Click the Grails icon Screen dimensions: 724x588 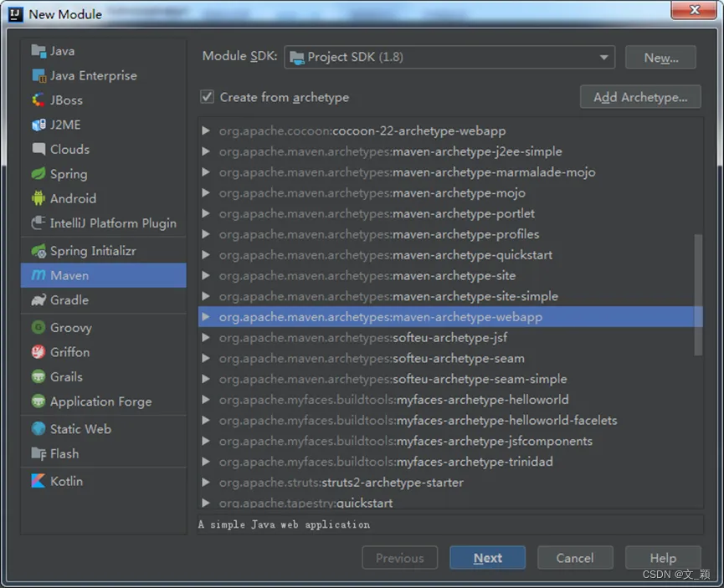click(39, 376)
